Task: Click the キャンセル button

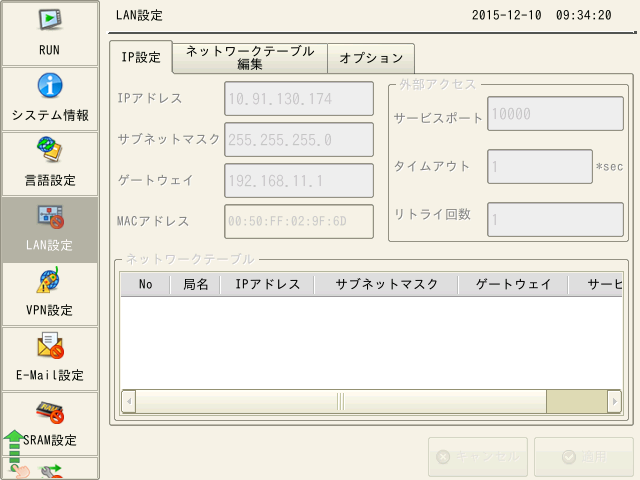Action: tap(478, 456)
